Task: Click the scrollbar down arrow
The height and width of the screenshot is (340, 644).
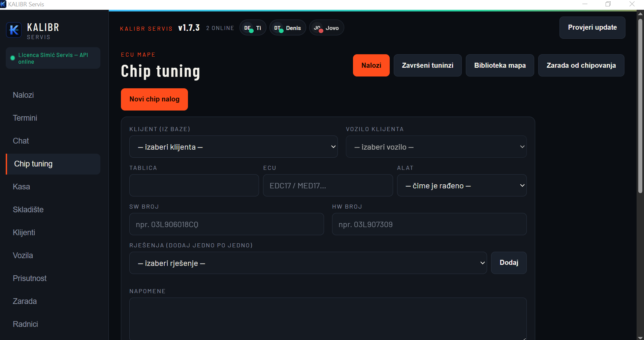Action: [640, 337]
